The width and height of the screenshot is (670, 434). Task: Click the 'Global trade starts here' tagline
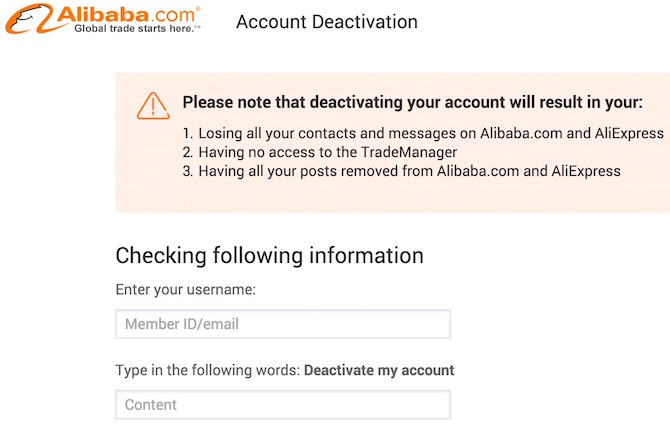pos(137,29)
